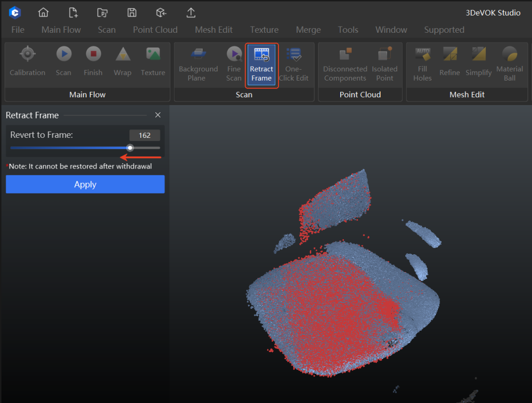This screenshot has width=532, height=403.
Task: Open the Texture ribbon menu
Action: (264, 30)
